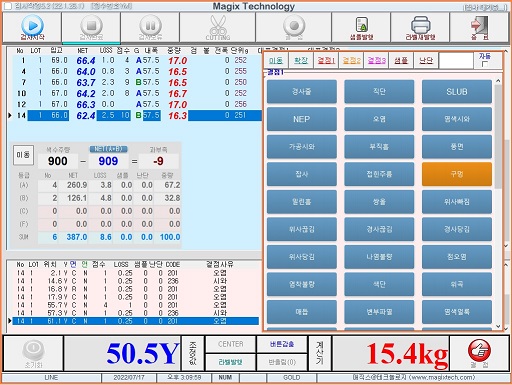512x385 pixels.
Task: Click the grey stop inspection icon
Action: [x=91, y=25]
